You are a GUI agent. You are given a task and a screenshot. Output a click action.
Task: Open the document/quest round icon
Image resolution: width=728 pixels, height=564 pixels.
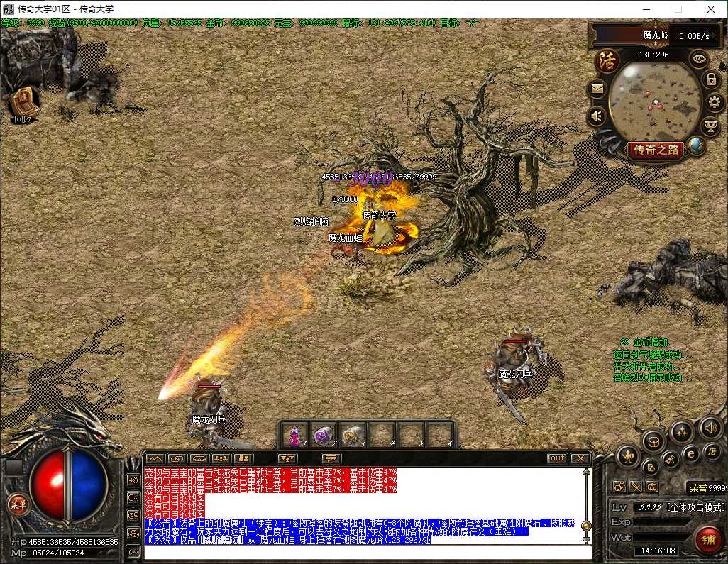pos(651,468)
